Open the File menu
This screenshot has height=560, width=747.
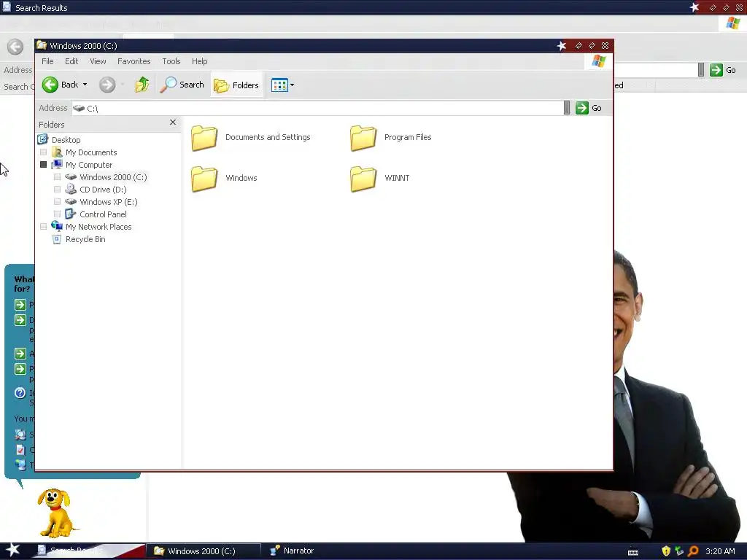pyautogui.click(x=47, y=61)
